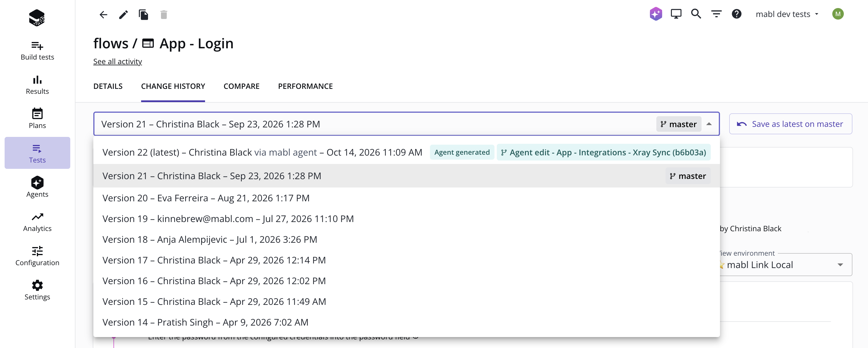Choose Version 20 by Eva Ferreira
Image resolution: width=868 pixels, height=348 pixels.
point(406,198)
